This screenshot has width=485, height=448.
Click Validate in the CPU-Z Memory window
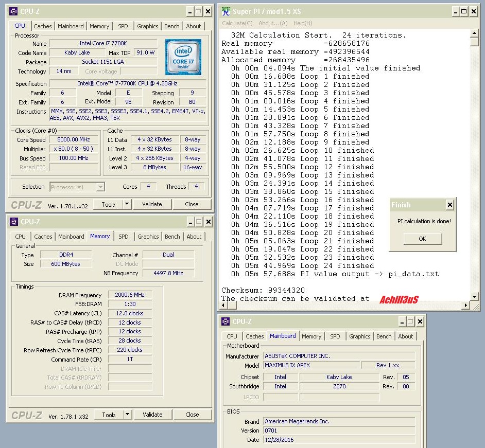click(x=152, y=415)
